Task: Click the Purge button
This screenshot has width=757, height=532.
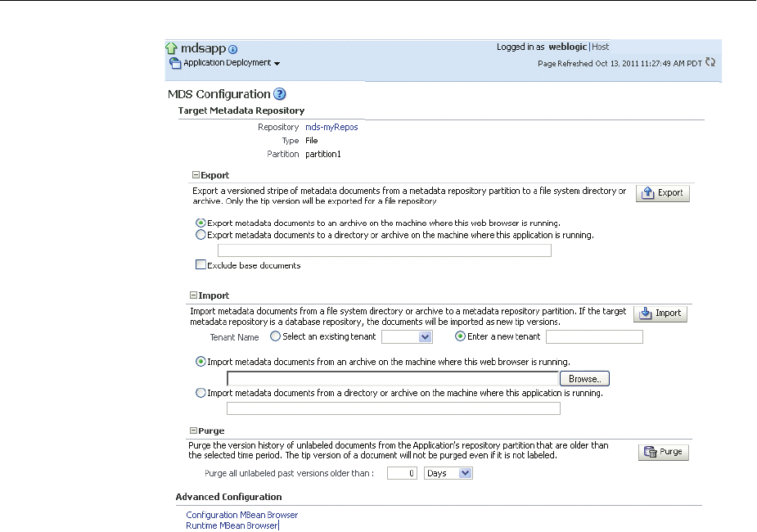Action: (x=664, y=452)
